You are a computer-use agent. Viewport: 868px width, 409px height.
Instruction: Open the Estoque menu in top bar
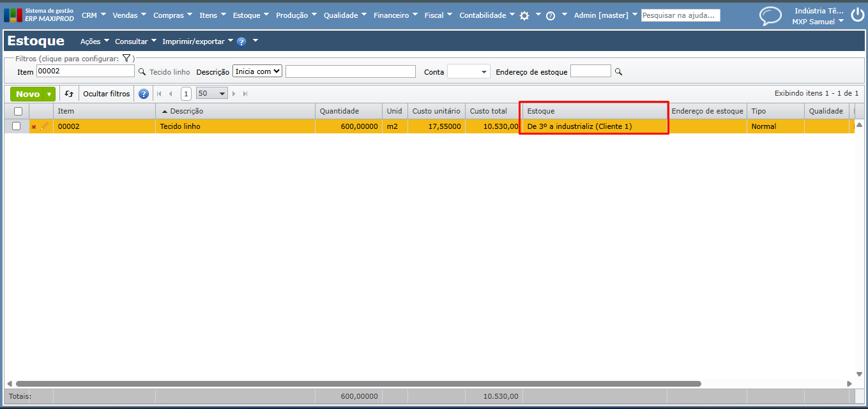click(250, 15)
